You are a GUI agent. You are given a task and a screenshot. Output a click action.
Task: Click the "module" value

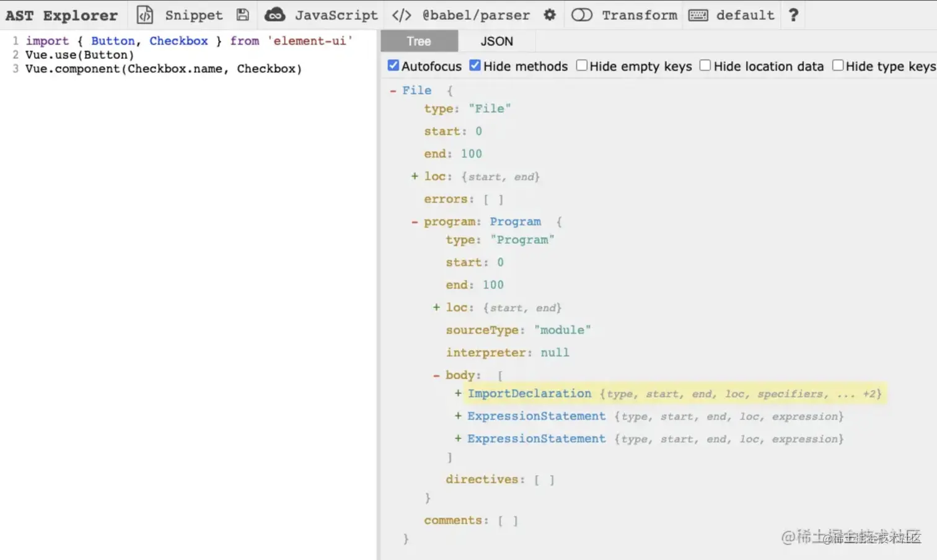(563, 330)
